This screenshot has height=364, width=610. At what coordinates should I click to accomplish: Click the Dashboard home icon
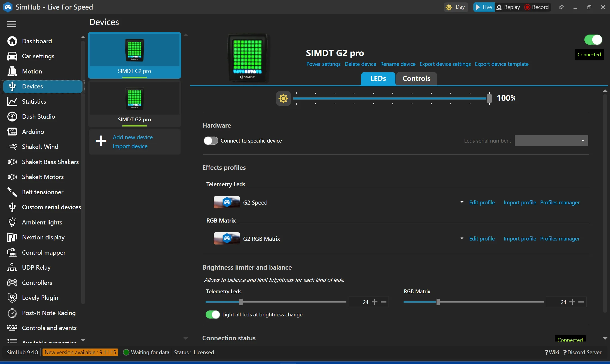click(x=12, y=41)
